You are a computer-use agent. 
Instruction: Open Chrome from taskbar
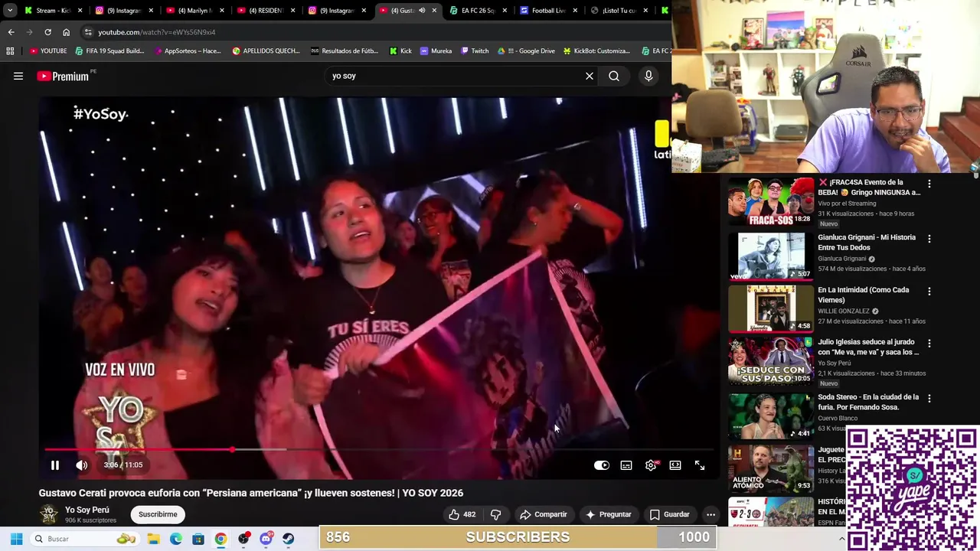[x=220, y=539]
